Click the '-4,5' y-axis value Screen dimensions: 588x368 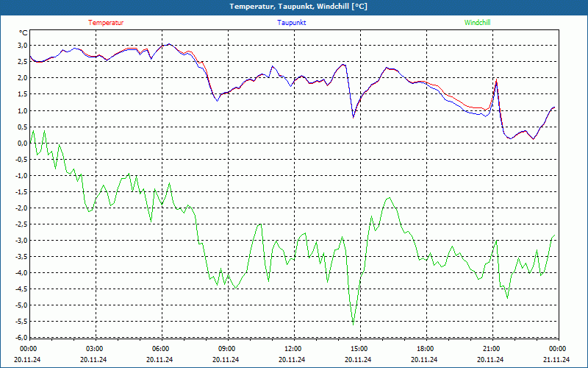(x=22, y=289)
